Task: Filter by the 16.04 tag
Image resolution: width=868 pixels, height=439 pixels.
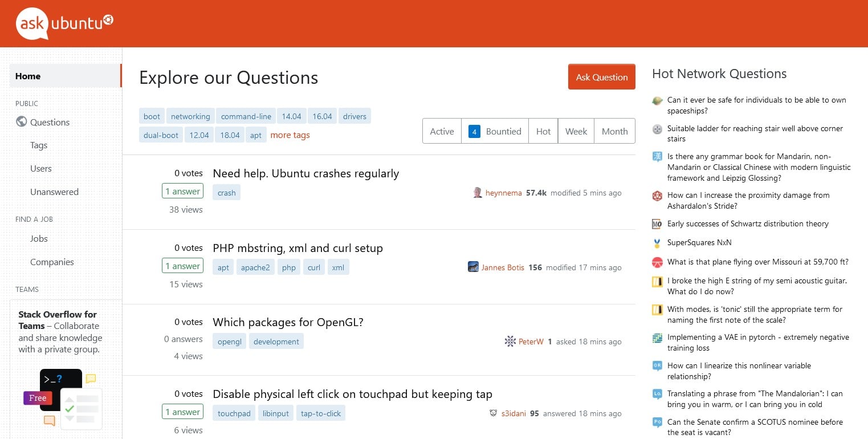Action: click(x=322, y=116)
